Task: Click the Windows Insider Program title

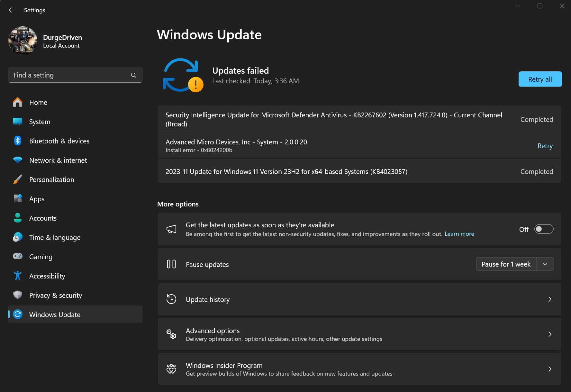Action: tap(224, 365)
